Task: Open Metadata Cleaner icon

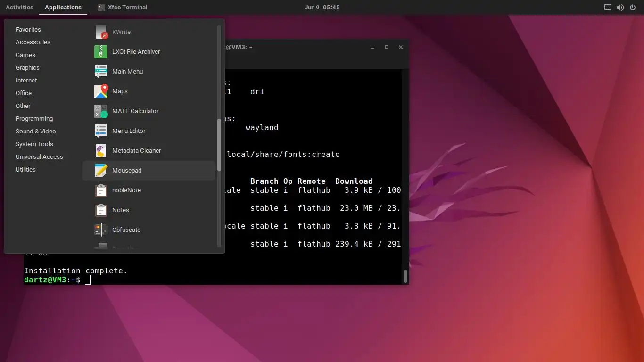Action: click(x=101, y=151)
